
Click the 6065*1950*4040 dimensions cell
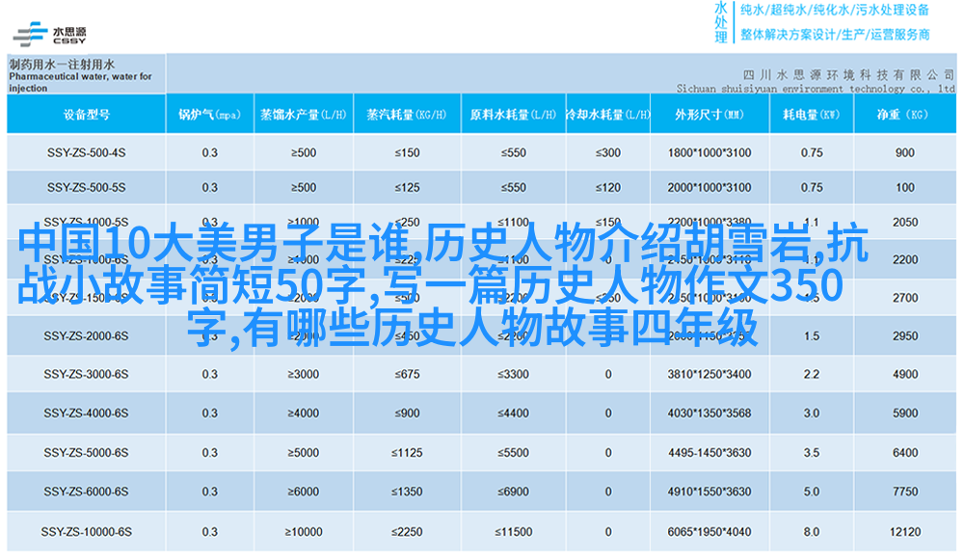pos(710,532)
